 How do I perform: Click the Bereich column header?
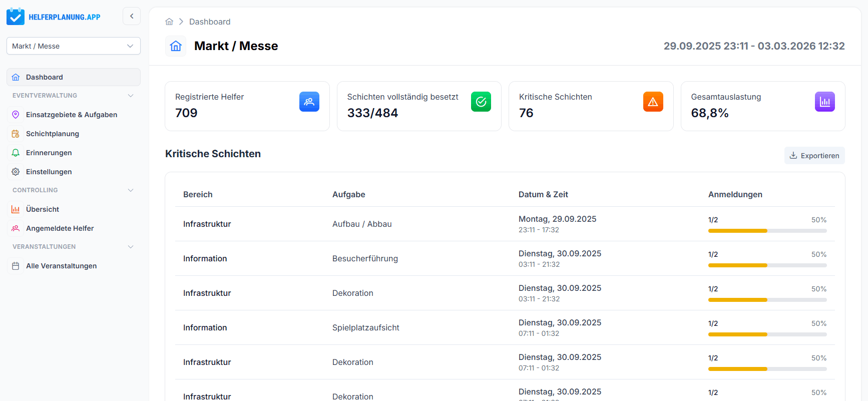[x=198, y=194]
